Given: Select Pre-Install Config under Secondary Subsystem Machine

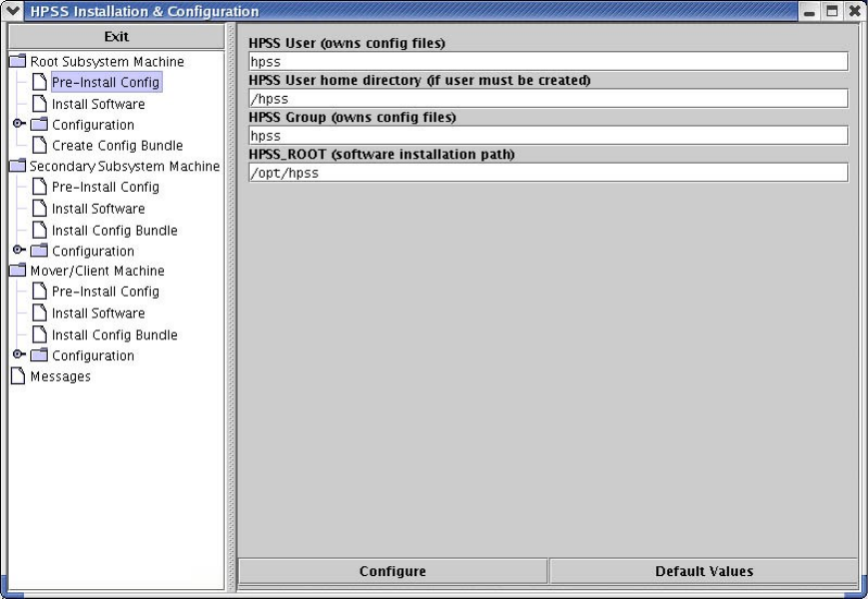Looking at the screenshot, I should (x=106, y=187).
